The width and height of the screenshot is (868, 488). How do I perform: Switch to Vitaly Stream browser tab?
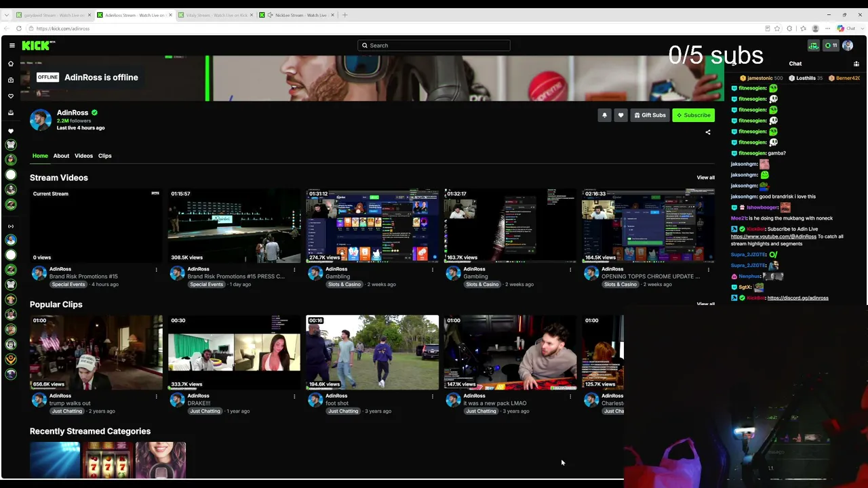(216, 15)
